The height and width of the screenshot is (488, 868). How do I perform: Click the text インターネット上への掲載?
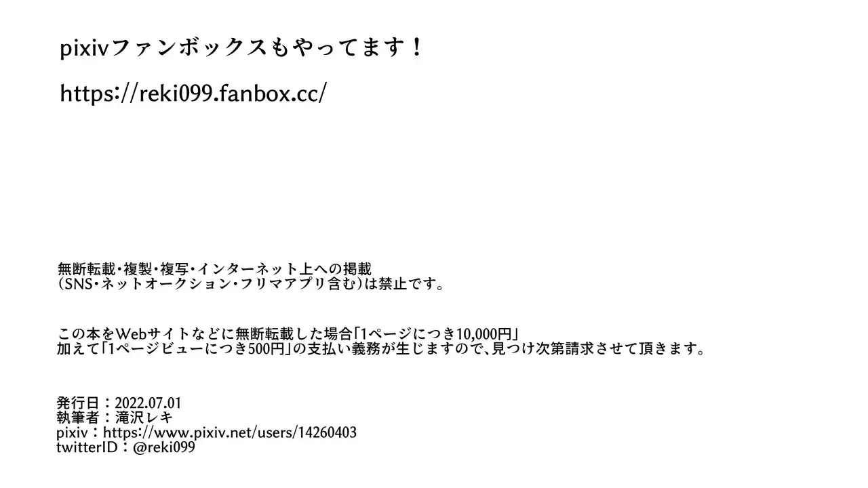[x=284, y=270]
